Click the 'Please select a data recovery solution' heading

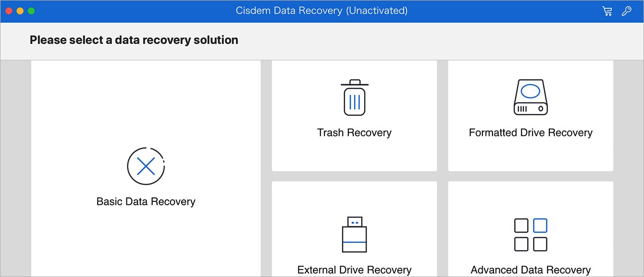coord(134,40)
